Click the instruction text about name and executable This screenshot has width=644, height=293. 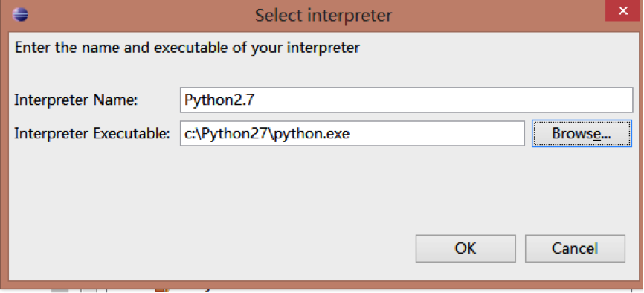(x=187, y=48)
